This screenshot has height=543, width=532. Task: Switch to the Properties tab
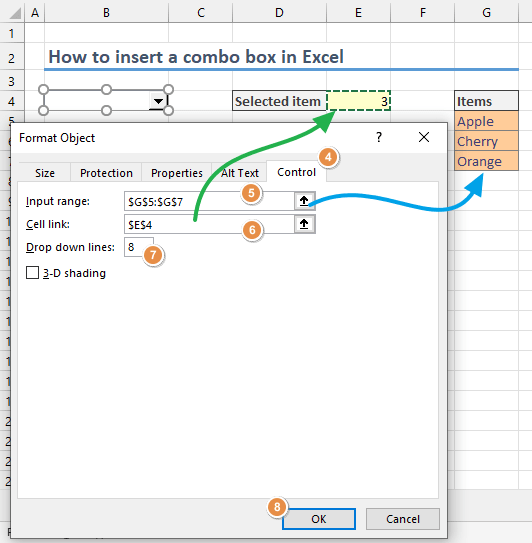[x=177, y=173]
